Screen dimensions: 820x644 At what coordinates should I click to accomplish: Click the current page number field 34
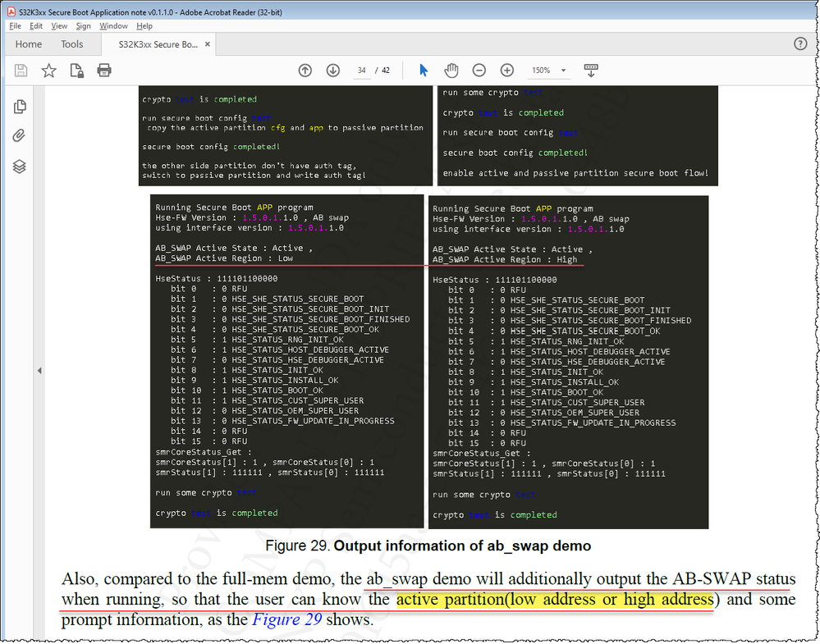click(x=362, y=70)
